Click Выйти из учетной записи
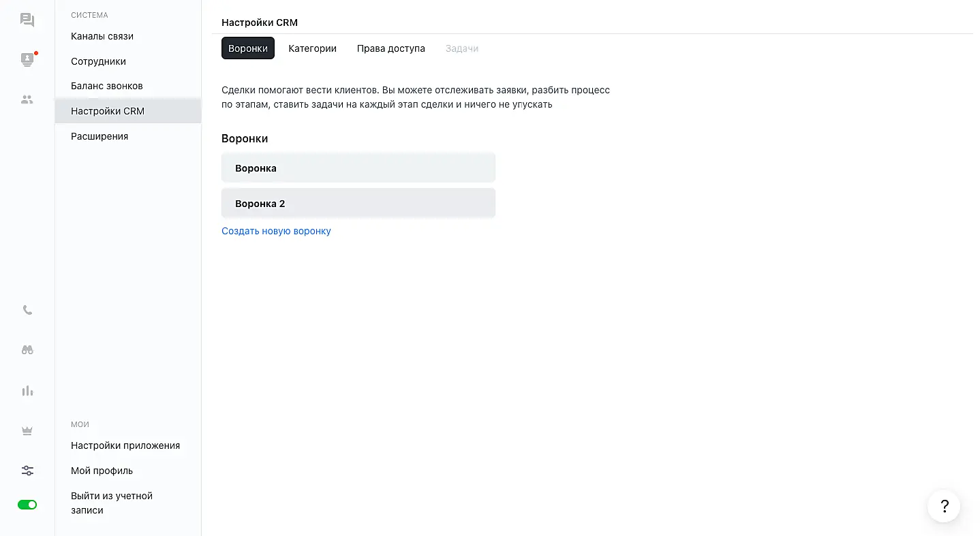 click(x=111, y=503)
